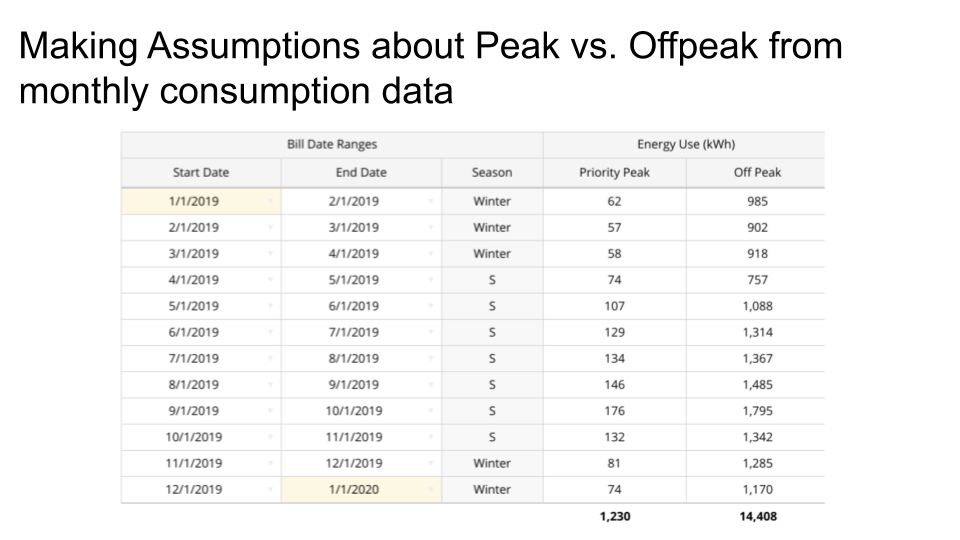The width and height of the screenshot is (960, 540).
Task: Click the Off Peak value 1,795
Action: click(x=757, y=411)
